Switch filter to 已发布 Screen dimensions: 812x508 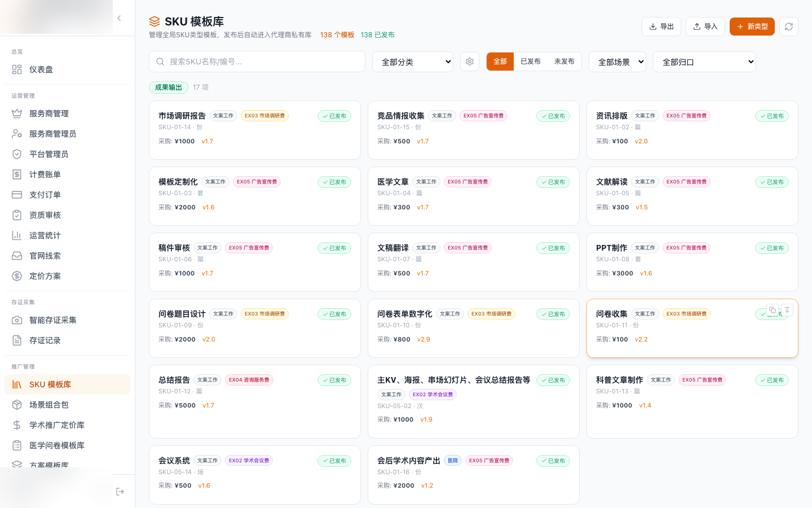click(531, 62)
